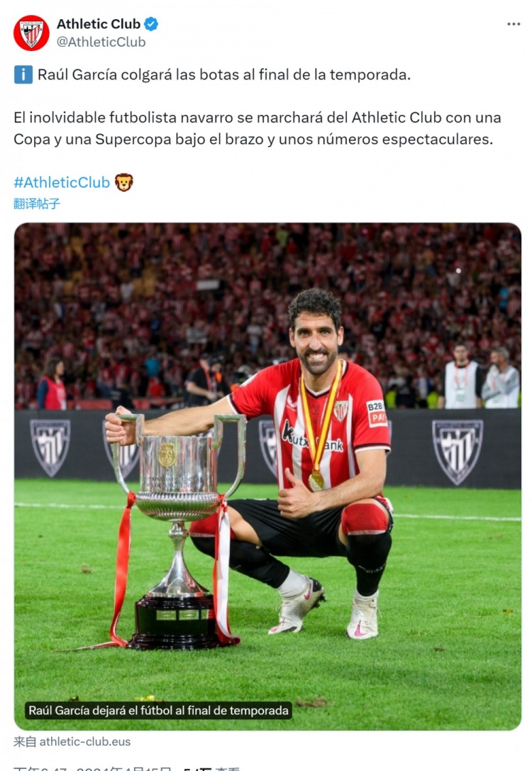The width and height of the screenshot is (532, 771).
Task: Open the Athletic Club display name link
Action: 99,23
